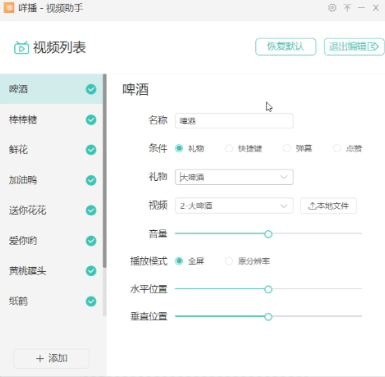Click the 退出编辑 button
The image size is (385, 377).
(354, 47)
